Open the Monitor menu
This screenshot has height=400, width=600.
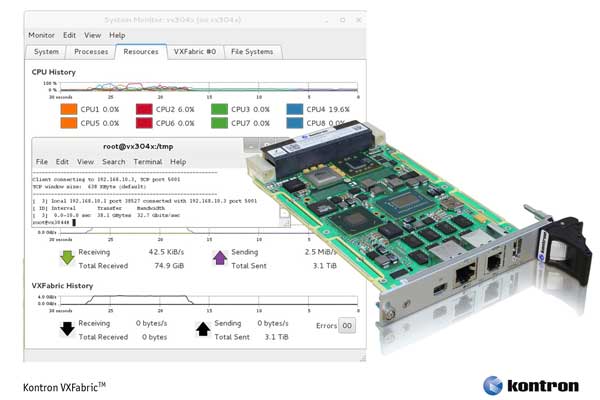[x=41, y=35]
